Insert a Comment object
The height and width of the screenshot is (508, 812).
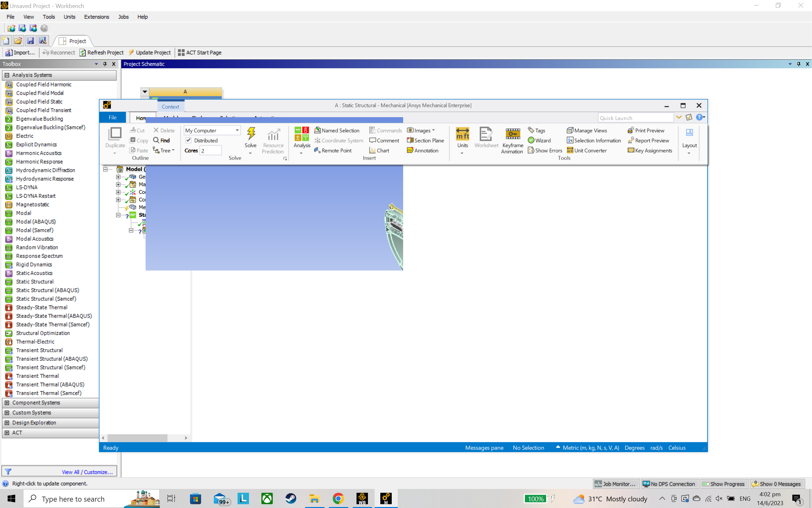tap(384, 140)
